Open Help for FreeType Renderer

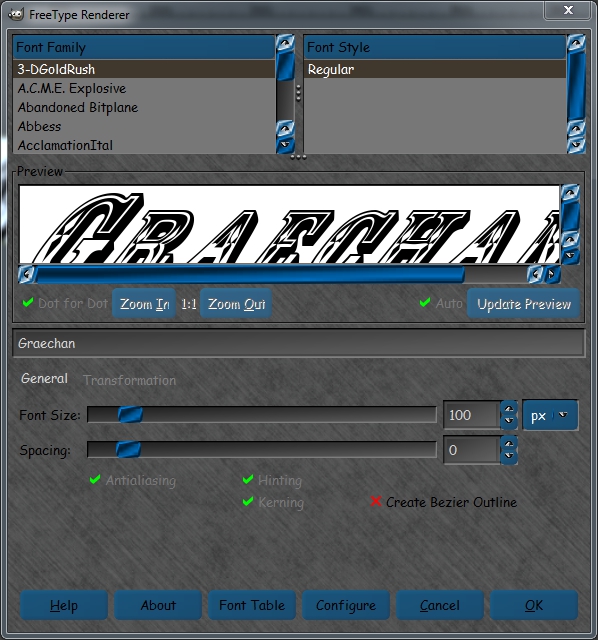coord(64,605)
